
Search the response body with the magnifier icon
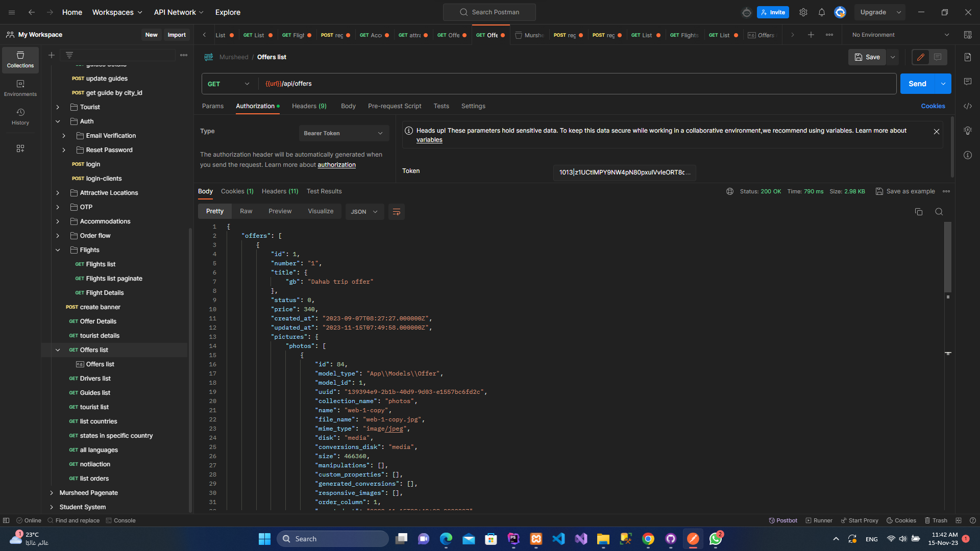pos(939,212)
